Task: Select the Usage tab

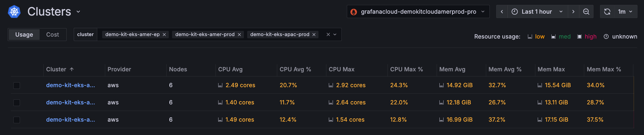Action: point(24,35)
